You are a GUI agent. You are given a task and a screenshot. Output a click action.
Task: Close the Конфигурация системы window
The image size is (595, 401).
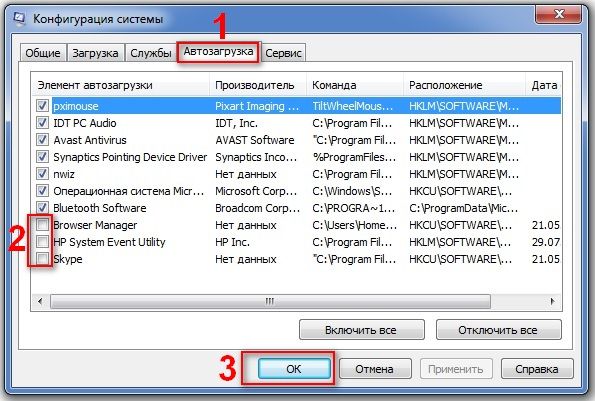pos(558,15)
